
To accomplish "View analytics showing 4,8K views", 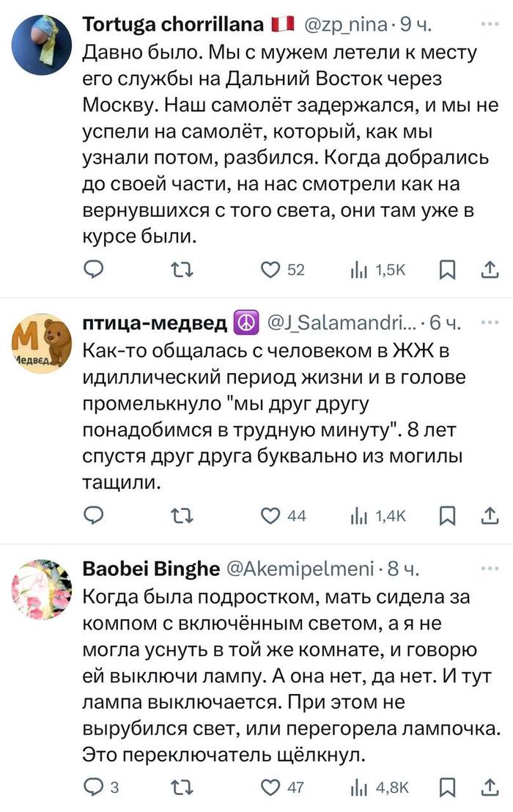I will pos(380,788).
